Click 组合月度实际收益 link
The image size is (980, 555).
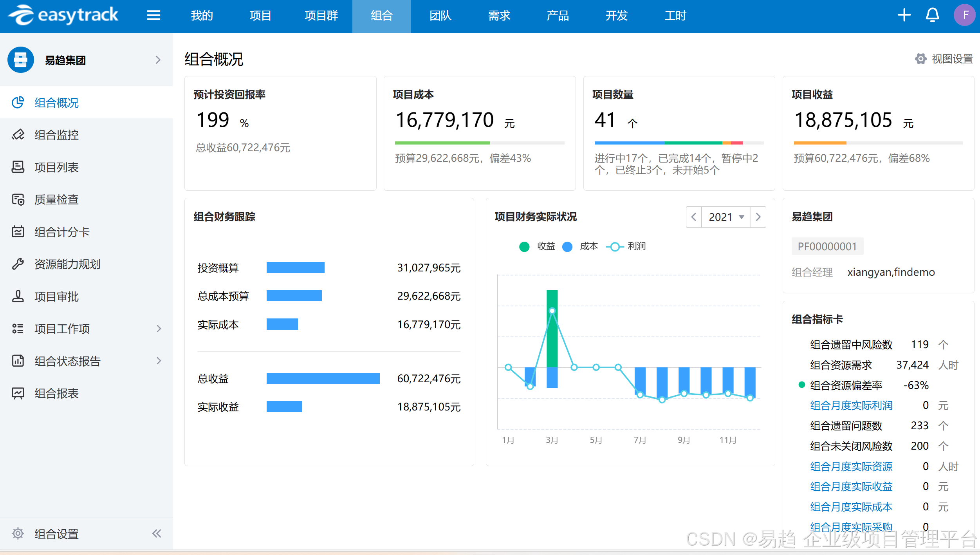(851, 486)
